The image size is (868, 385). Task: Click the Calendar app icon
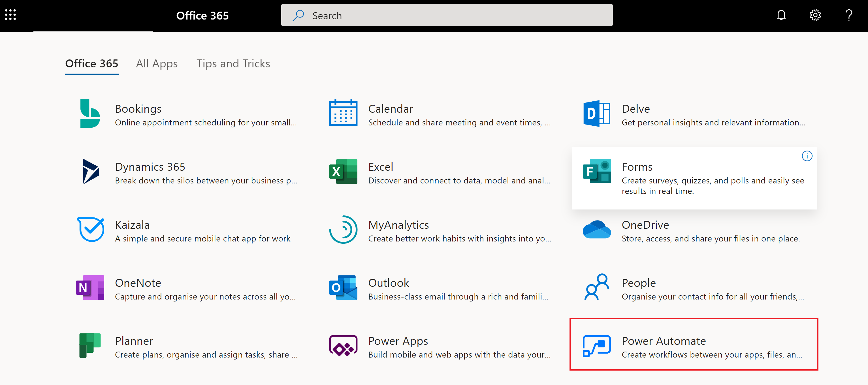(x=343, y=113)
